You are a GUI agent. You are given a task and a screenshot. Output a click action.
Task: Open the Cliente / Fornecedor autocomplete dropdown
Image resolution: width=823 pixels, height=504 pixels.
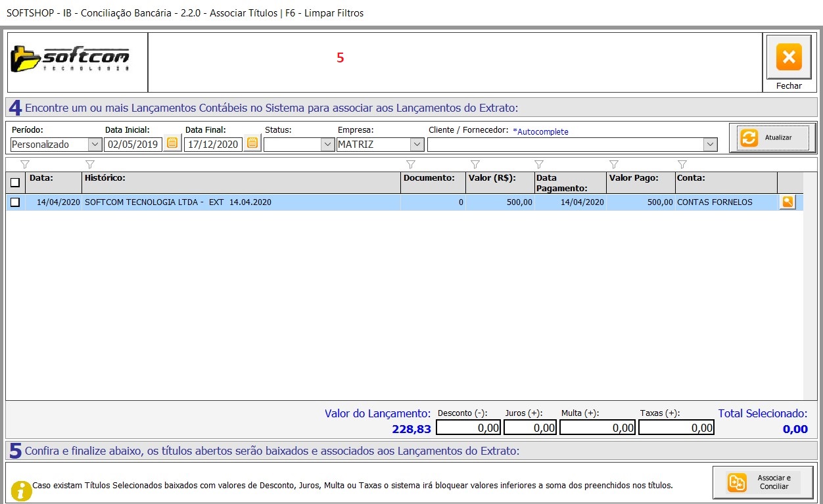(x=709, y=145)
